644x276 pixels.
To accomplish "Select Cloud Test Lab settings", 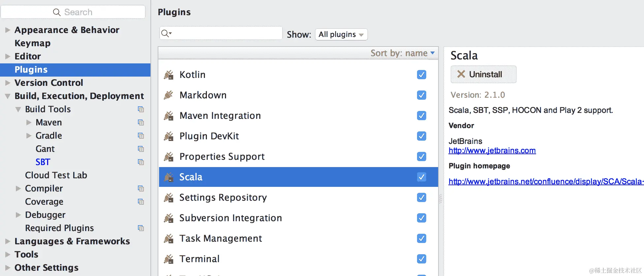I will (56, 175).
